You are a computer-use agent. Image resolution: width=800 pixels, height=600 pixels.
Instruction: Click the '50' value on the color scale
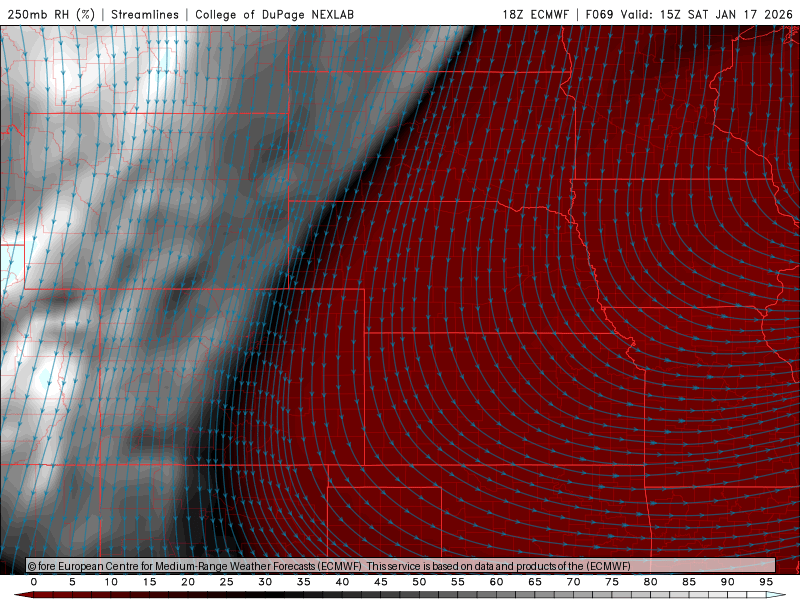pyautogui.click(x=419, y=582)
